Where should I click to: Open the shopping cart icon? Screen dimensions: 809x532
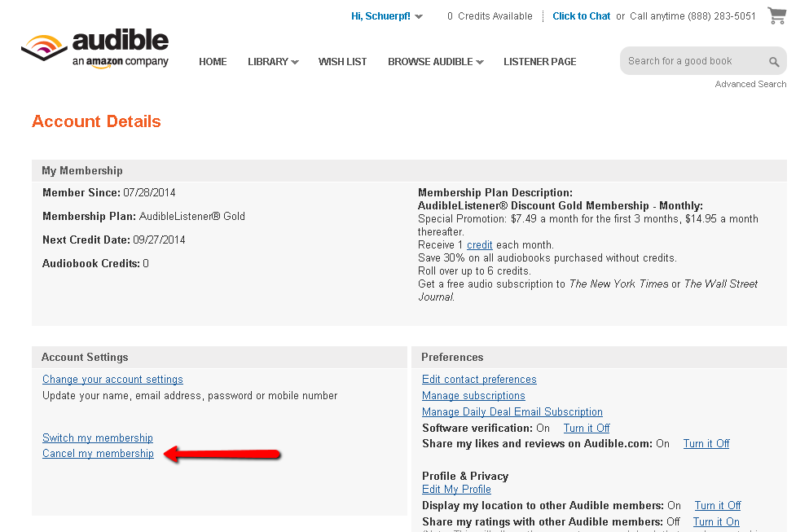point(777,15)
